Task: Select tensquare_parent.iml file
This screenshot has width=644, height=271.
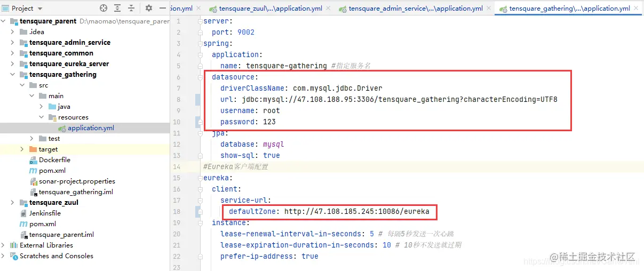Action: pos(61,235)
